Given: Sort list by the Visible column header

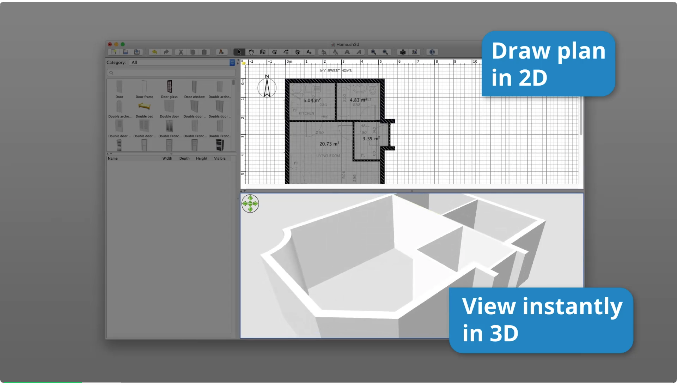Looking at the screenshot, I should click(x=220, y=158).
